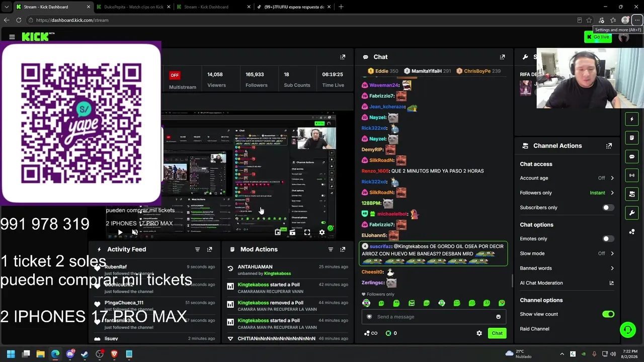644x362 pixels.
Task: Pop out the Chat panel
Action: (x=502, y=57)
